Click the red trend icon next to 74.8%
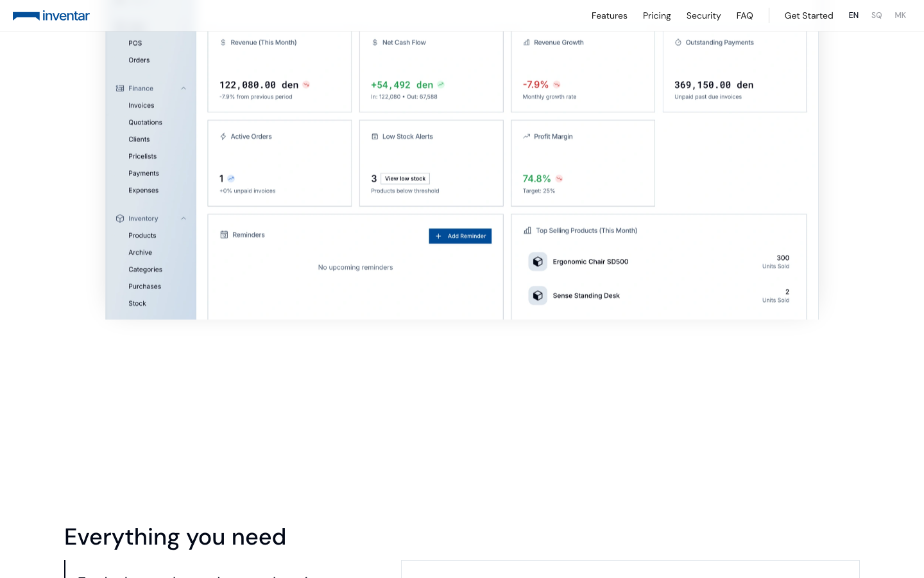924x578 pixels. point(559,179)
